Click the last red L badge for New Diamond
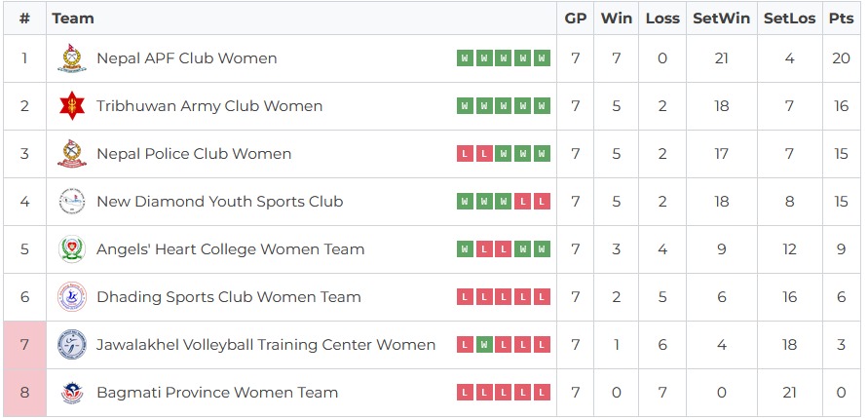This screenshot has width=868, height=418. point(543,202)
